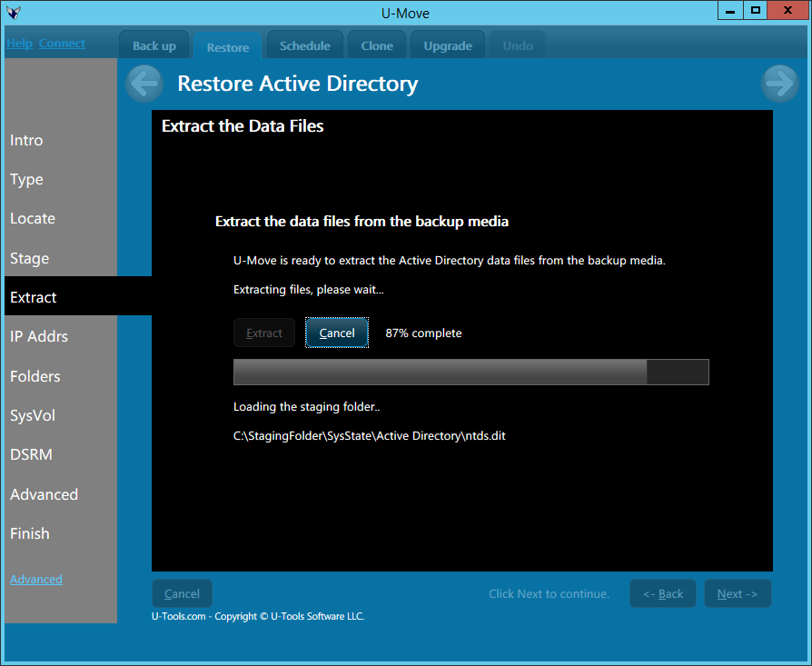Minimize the U-Move window
This screenshot has height=666, width=812.
[730, 10]
